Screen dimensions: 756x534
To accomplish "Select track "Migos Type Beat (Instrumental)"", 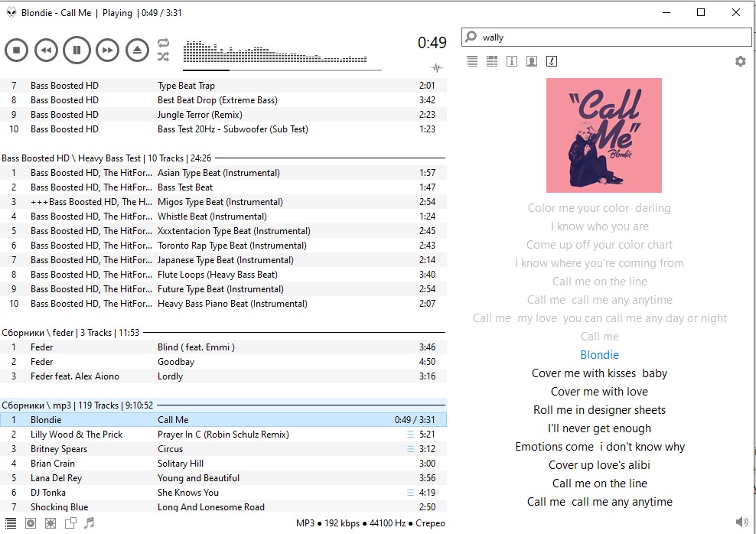I will (x=223, y=201).
